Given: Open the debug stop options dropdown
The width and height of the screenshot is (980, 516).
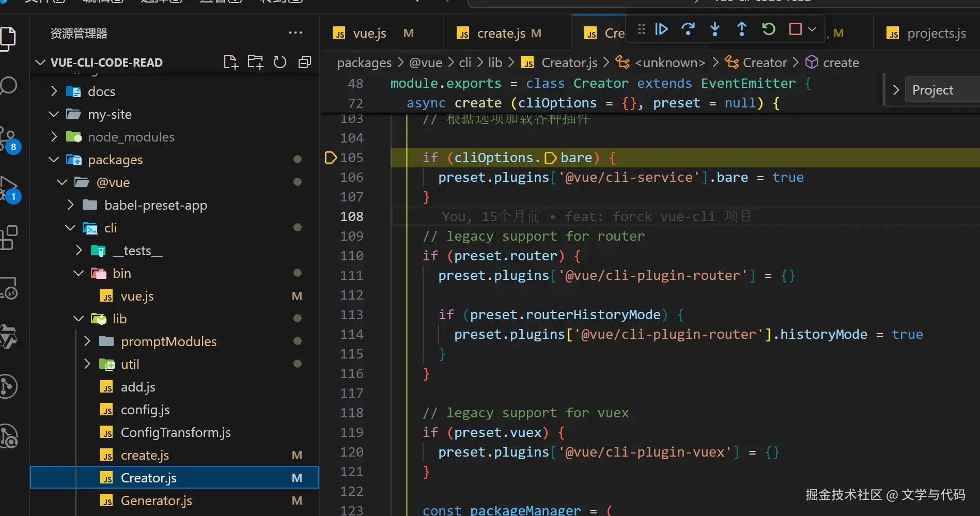Looking at the screenshot, I should (x=812, y=29).
